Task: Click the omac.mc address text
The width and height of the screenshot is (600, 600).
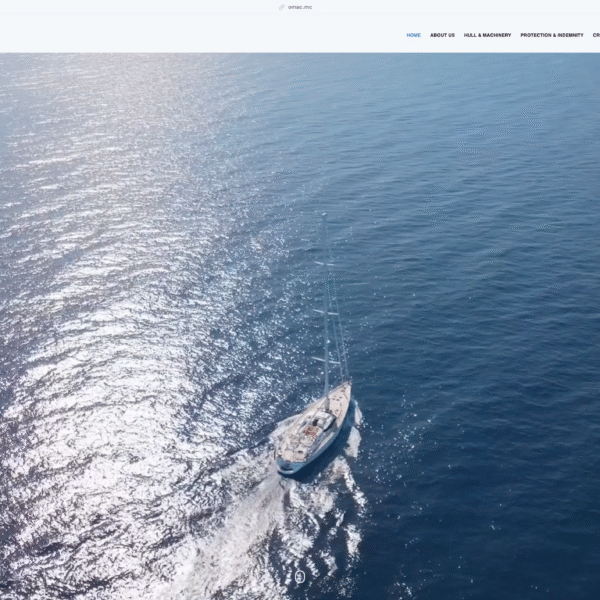Action: click(300, 7)
